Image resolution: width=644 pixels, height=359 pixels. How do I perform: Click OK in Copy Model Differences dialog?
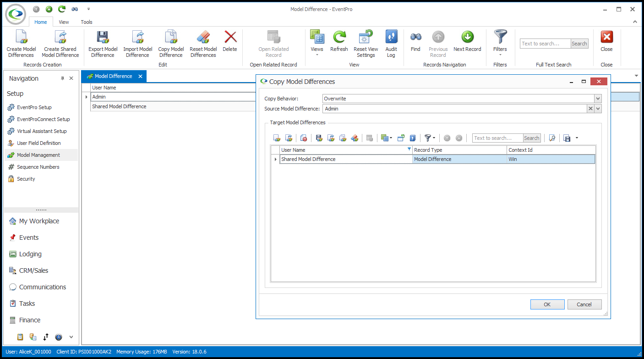click(x=547, y=304)
